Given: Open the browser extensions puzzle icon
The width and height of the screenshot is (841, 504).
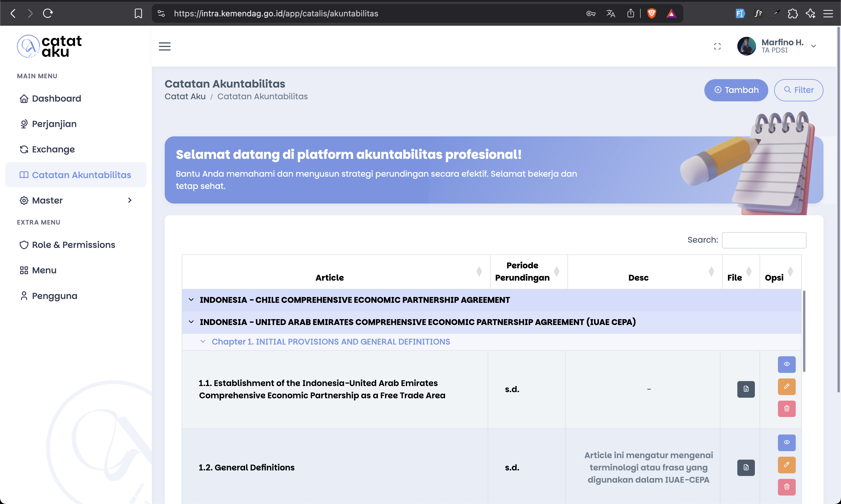Looking at the screenshot, I should click(x=793, y=13).
